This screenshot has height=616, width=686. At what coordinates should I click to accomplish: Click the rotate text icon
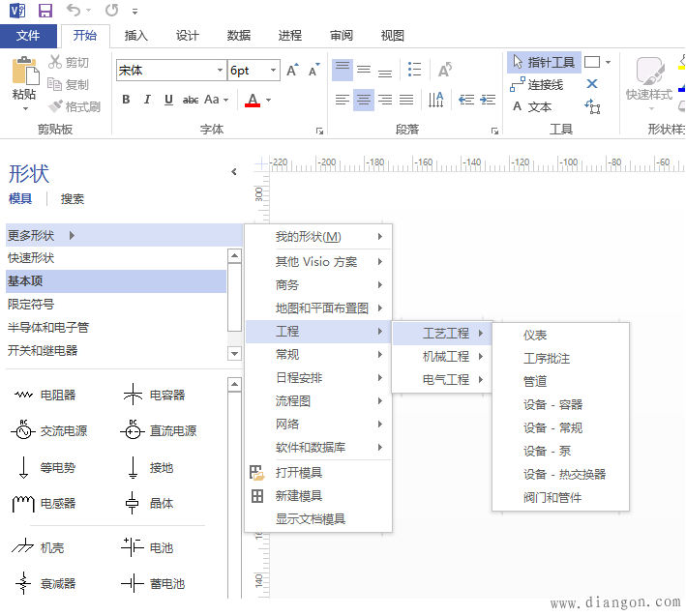[445, 70]
